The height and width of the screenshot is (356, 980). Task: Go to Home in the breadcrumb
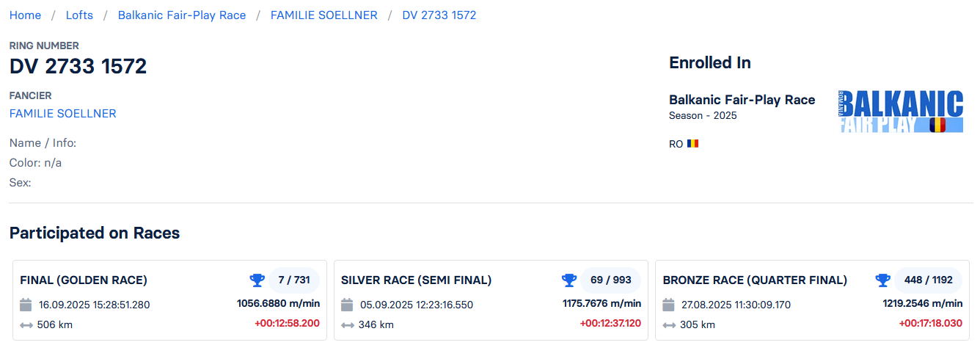[x=25, y=15]
